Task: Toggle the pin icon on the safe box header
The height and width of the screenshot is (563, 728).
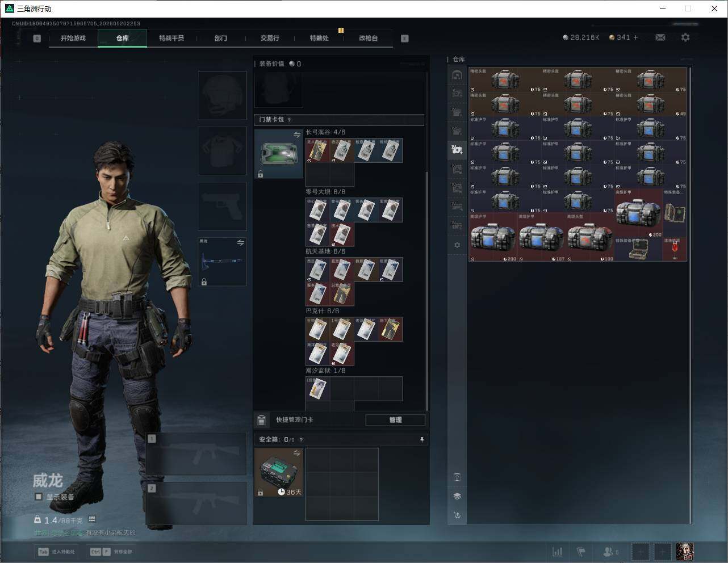Action: (421, 439)
